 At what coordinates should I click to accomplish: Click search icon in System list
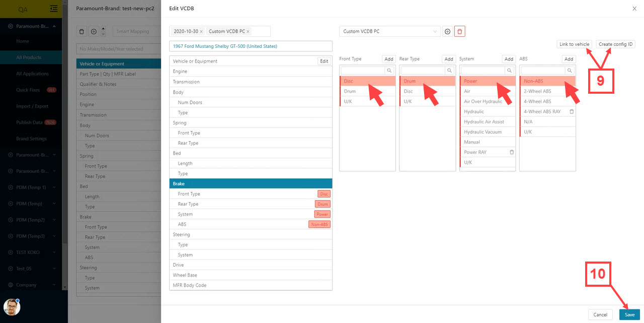point(509,71)
